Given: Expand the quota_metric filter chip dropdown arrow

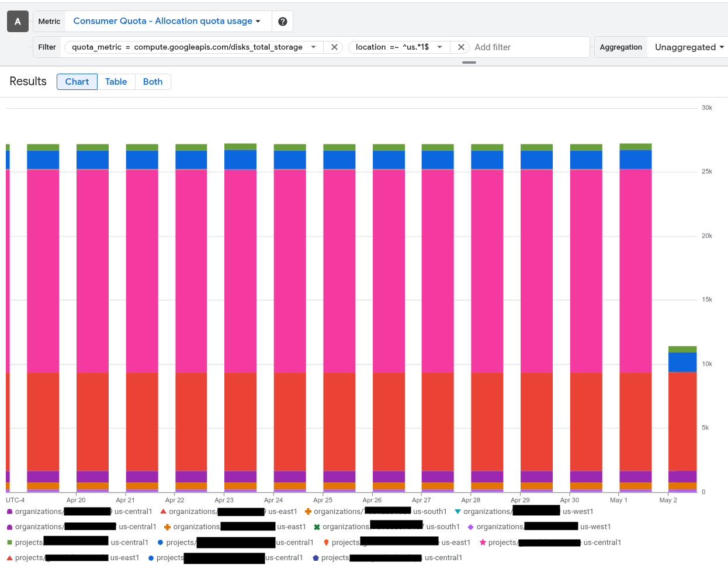Looking at the screenshot, I should click(314, 47).
